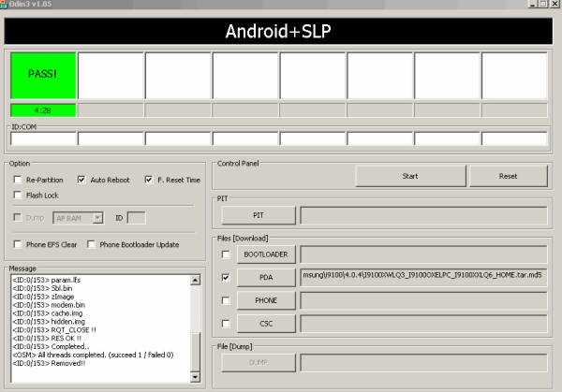Click the Odin3 title bar app icon
This screenshot has width=562, height=392.
click(3, 4)
